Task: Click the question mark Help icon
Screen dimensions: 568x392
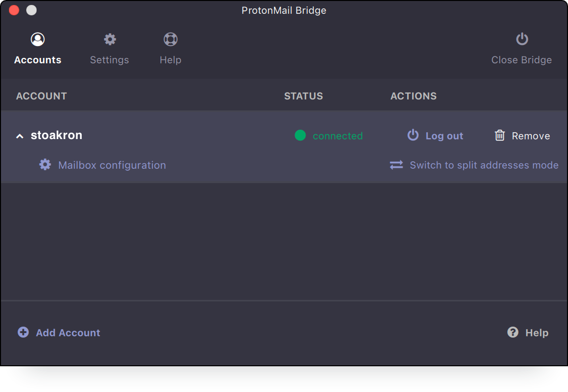Action: tap(513, 332)
